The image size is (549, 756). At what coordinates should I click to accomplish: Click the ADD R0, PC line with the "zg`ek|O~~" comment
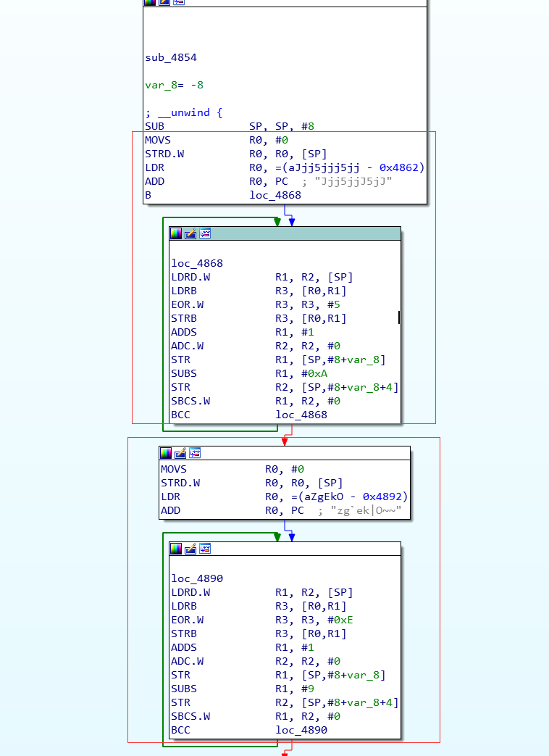281,510
